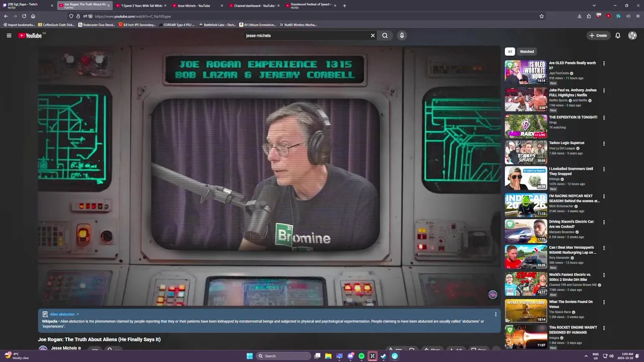Clear the 'jesse michels' search text
Screen dimensions: 644x362
coord(373,35)
